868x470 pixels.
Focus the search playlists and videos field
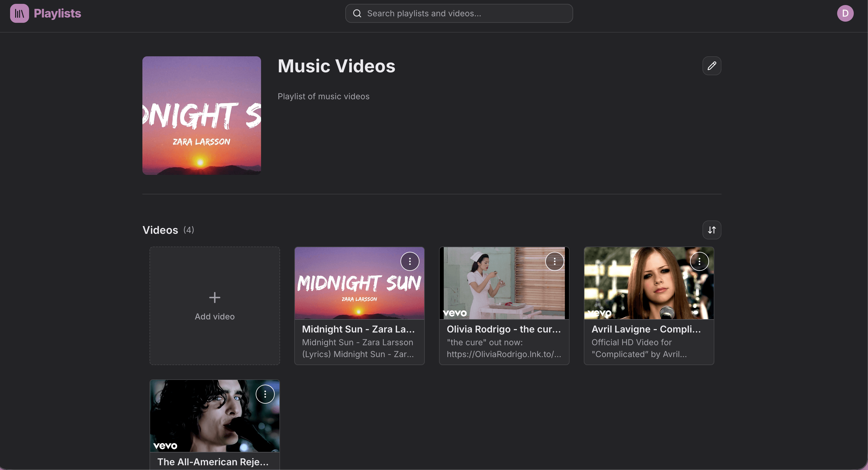click(x=459, y=13)
